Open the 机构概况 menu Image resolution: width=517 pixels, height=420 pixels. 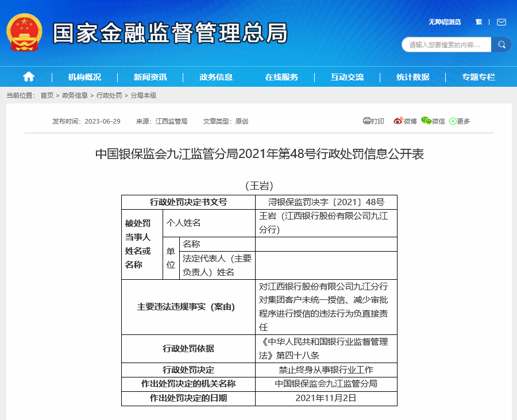coord(84,77)
